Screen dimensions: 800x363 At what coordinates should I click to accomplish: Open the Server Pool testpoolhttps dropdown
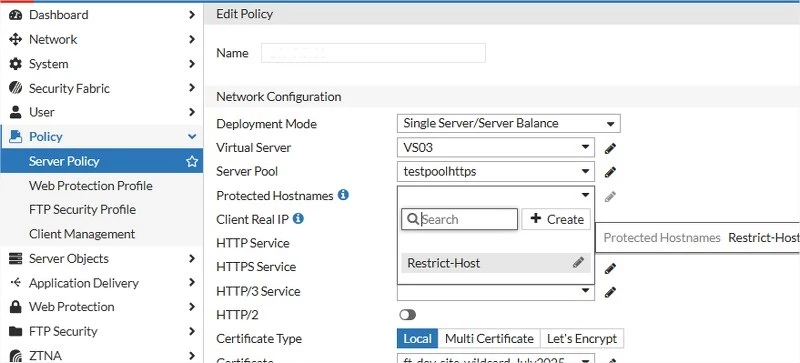click(x=495, y=172)
